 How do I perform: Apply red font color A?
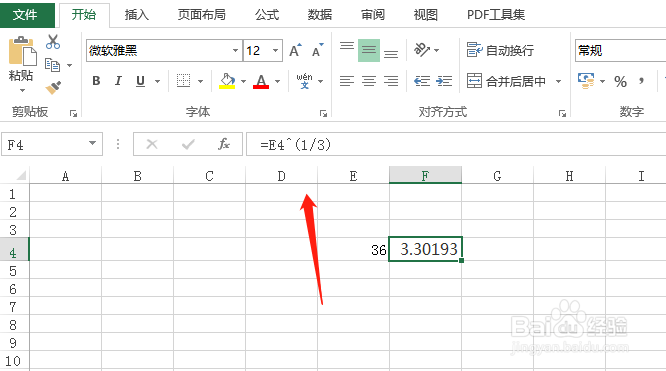click(x=261, y=81)
